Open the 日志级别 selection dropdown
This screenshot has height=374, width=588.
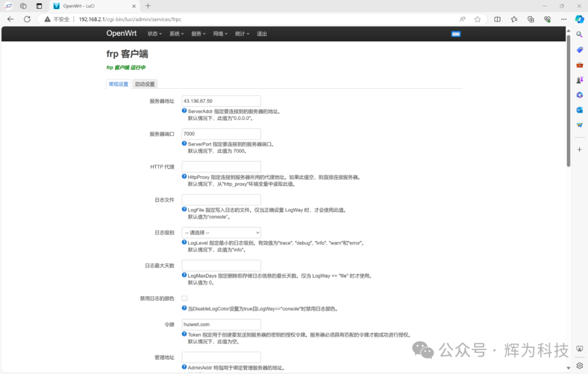(221, 232)
